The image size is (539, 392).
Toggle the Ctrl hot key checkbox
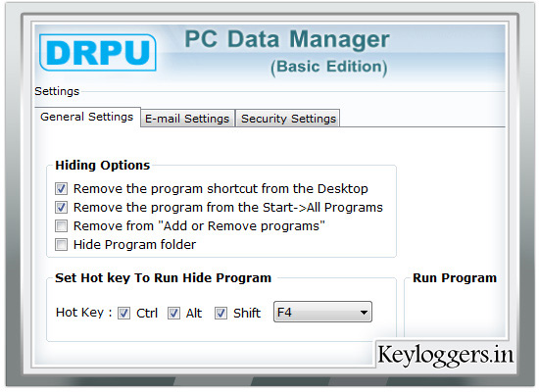pos(123,313)
